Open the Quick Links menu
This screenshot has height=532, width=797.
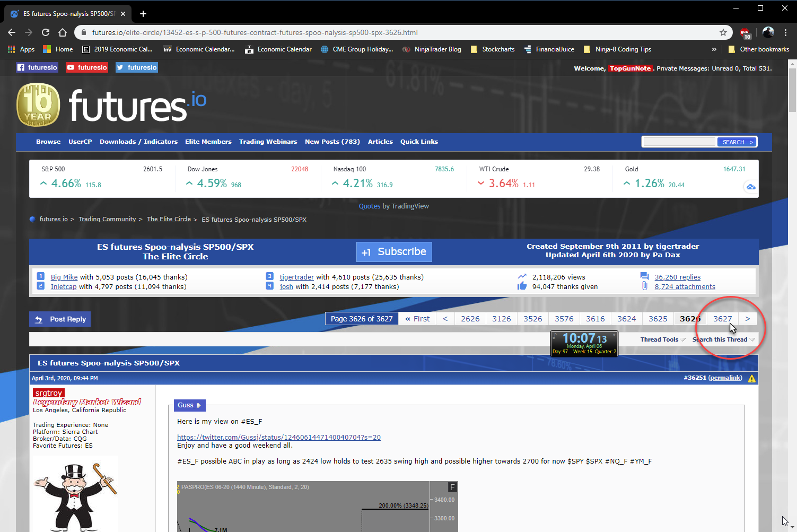[x=419, y=142]
